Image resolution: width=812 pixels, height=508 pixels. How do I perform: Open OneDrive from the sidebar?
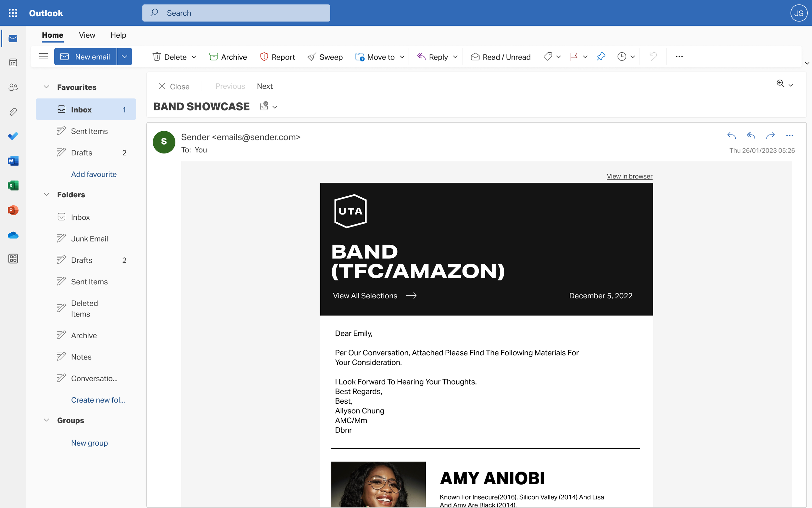click(13, 235)
